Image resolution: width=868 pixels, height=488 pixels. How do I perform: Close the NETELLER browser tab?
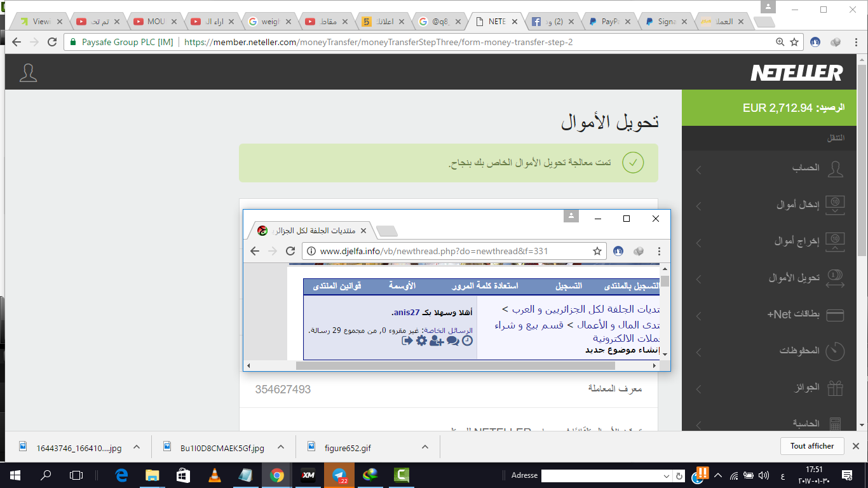point(515,22)
